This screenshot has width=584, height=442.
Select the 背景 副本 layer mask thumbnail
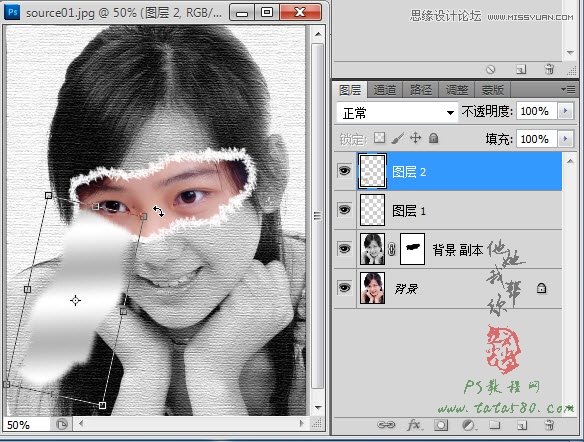tap(412, 249)
